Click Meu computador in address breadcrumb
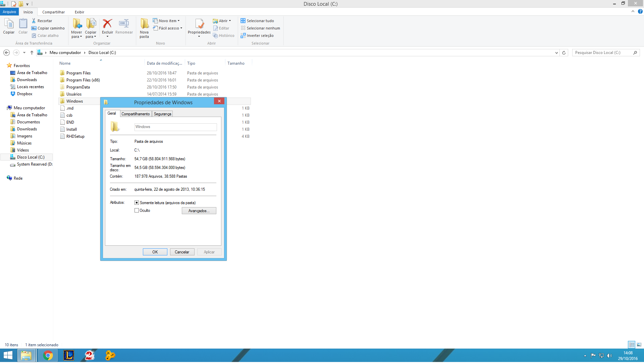The image size is (644, 363). point(65,53)
